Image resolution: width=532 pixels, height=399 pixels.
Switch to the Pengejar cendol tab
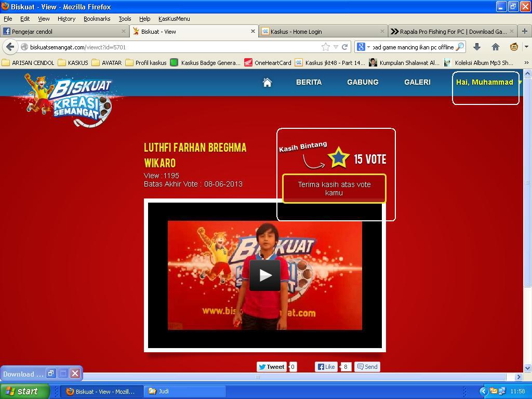point(64,32)
